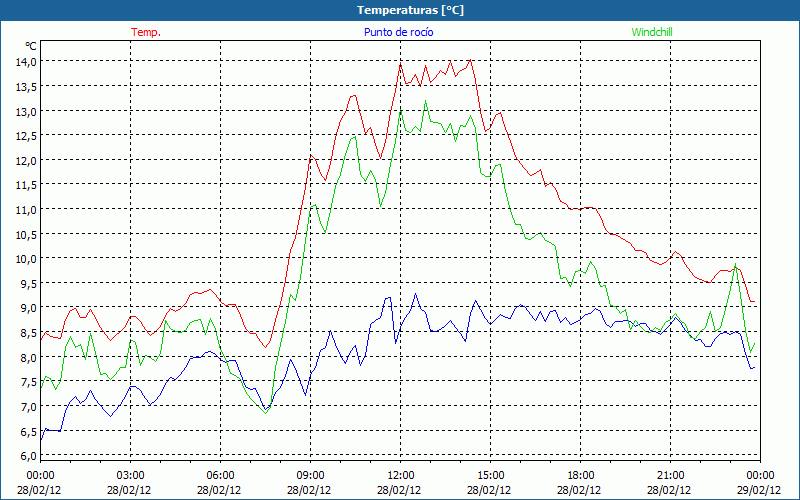Click the 6,0 y-axis value
This screenshot has width=800, height=500.
click(29, 456)
